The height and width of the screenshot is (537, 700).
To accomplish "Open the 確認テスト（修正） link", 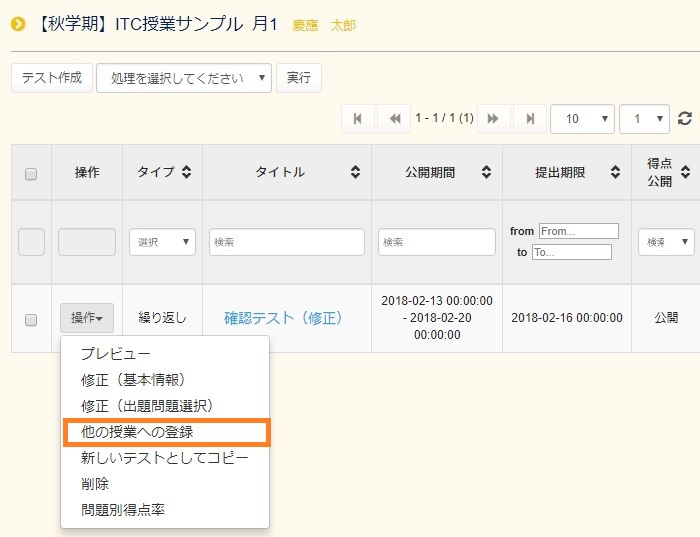I will coord(283,318).
